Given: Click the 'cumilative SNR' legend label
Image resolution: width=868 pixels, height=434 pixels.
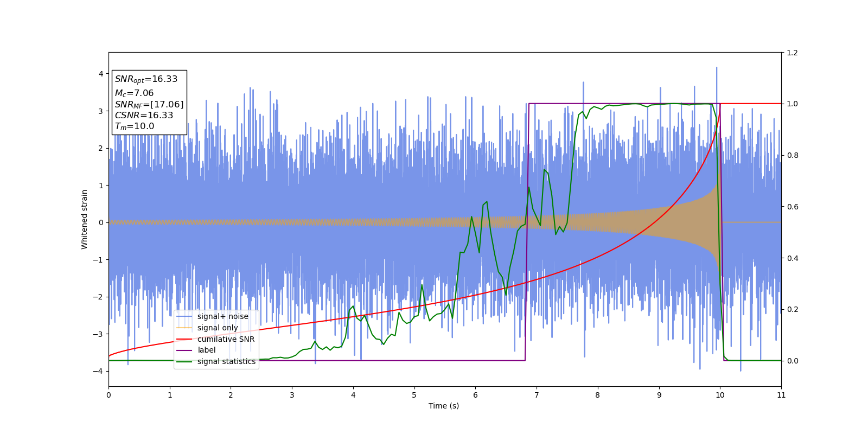Looking at the screenshot, I should [x=226, y=339].
